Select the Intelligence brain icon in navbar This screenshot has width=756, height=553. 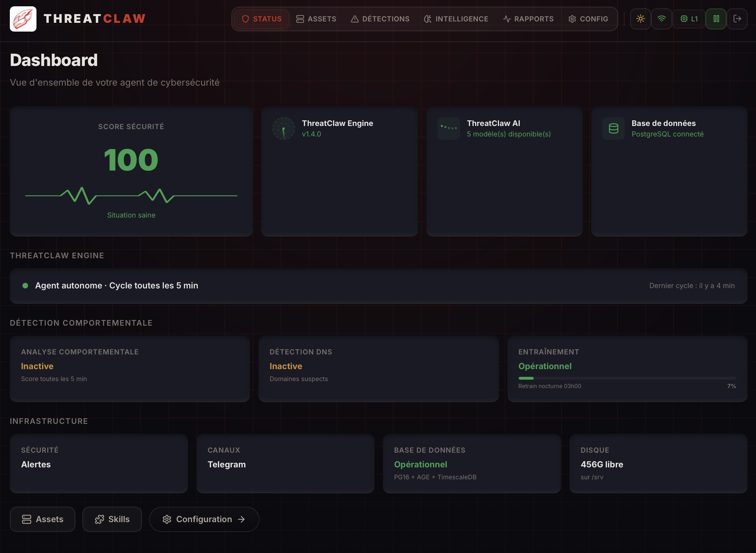pyautogui.click(x=428, y=19)
